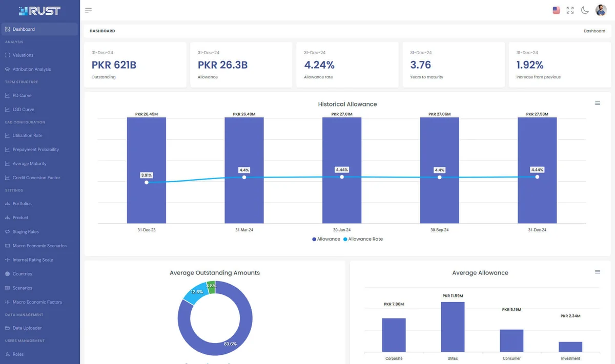
Task: Click the Consumer bar in Average Allowance
Action: [x=511, y=341]
